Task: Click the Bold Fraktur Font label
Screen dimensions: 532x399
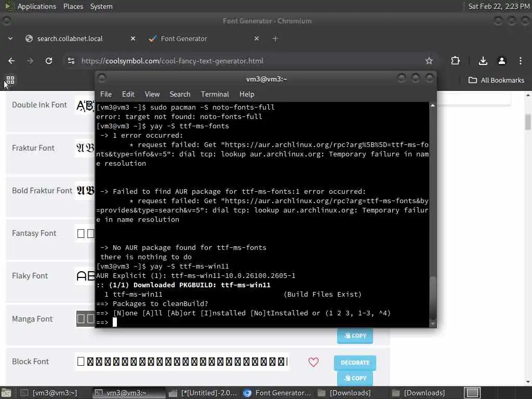Action: pyautogui.click(x=42, y=191)
